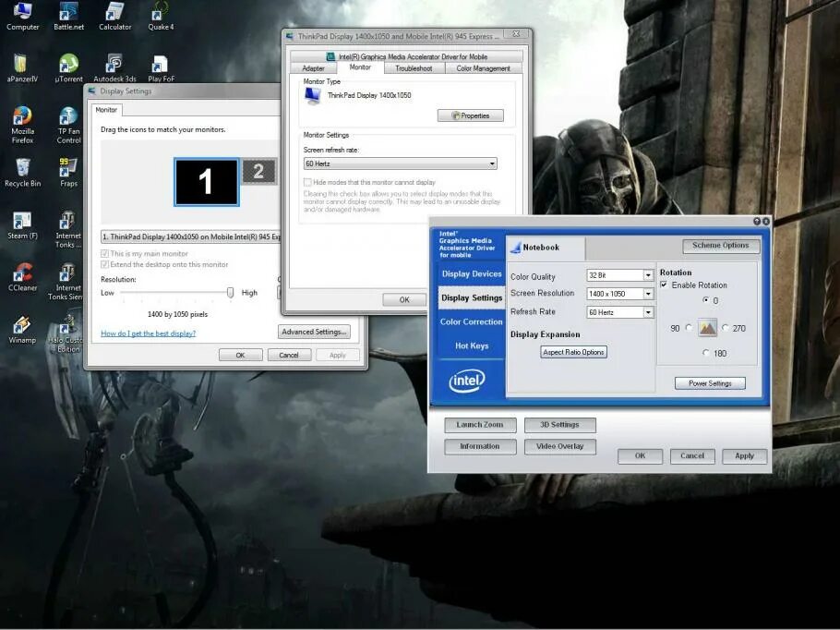The width and height of the screenshot is (840, 630).
Task: Open the Steam (F) shortcut
Action: click(x=22, y=224)
